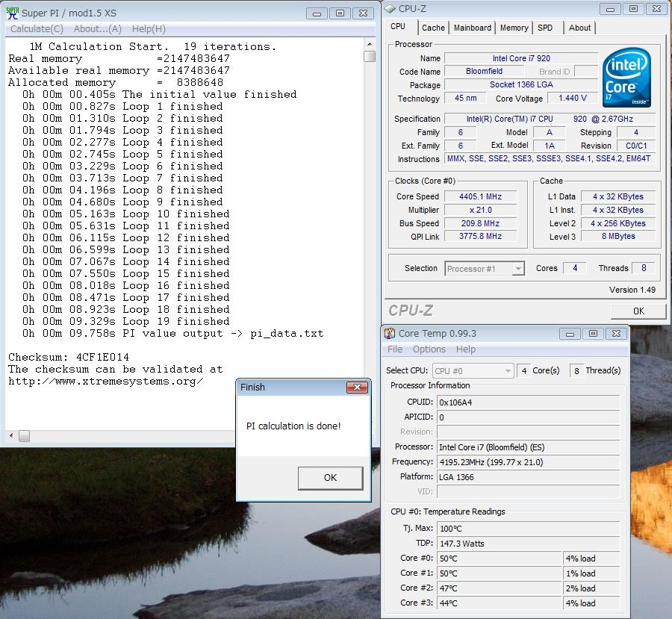The image size is (672, 619).
Task: Select the SPD tab in CPU-Z
Action: tap(545, 28)
